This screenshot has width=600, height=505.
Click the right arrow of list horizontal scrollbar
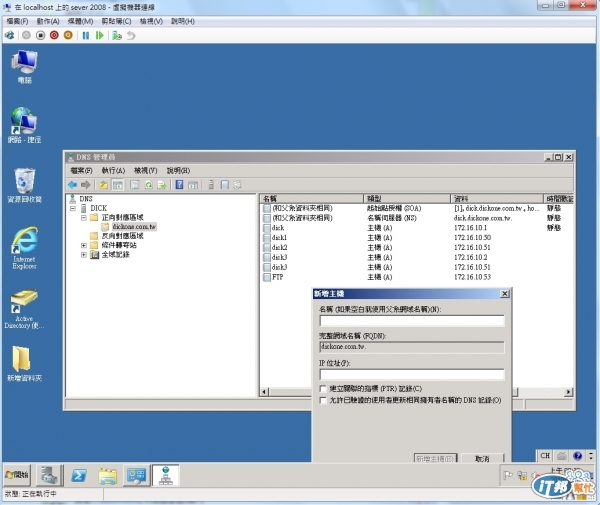[x=569, y=392]
